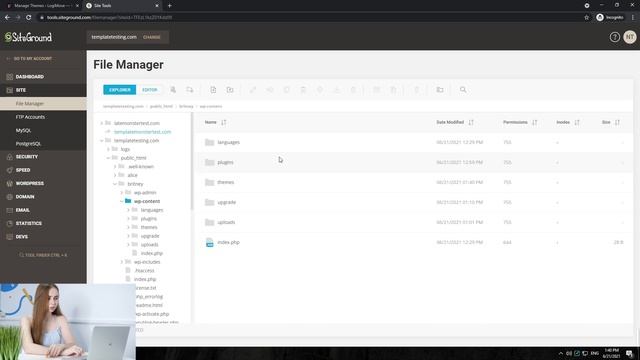The height and width of the screenshot is (360, 640).
Task: Open the EMAIL sidebar section
Action: tap(22, 210)
